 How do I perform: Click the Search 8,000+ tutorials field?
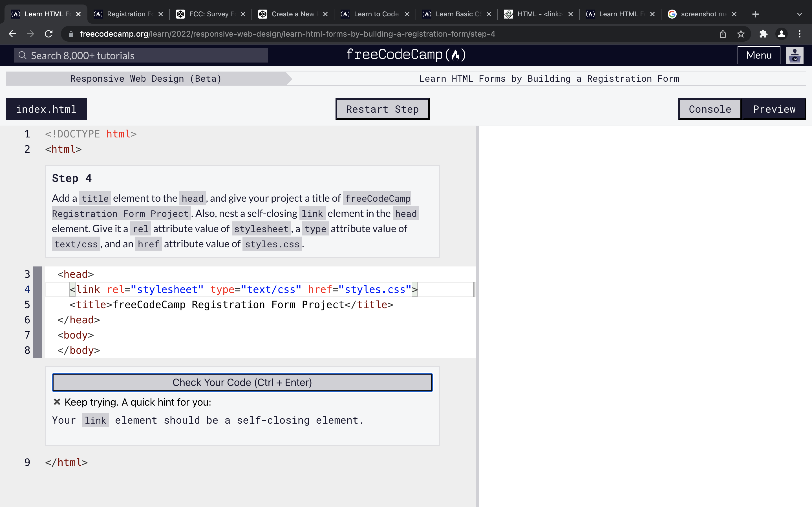click(x=141, y=55)
